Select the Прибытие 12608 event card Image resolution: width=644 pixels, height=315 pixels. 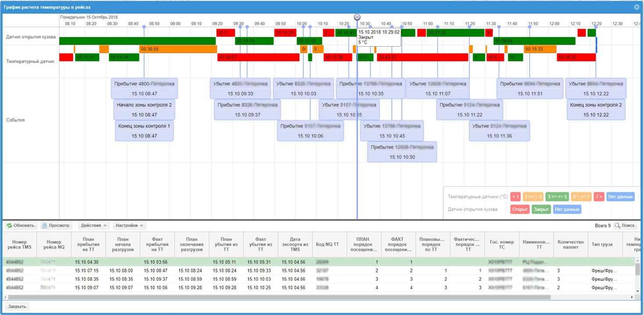(402, 152)
